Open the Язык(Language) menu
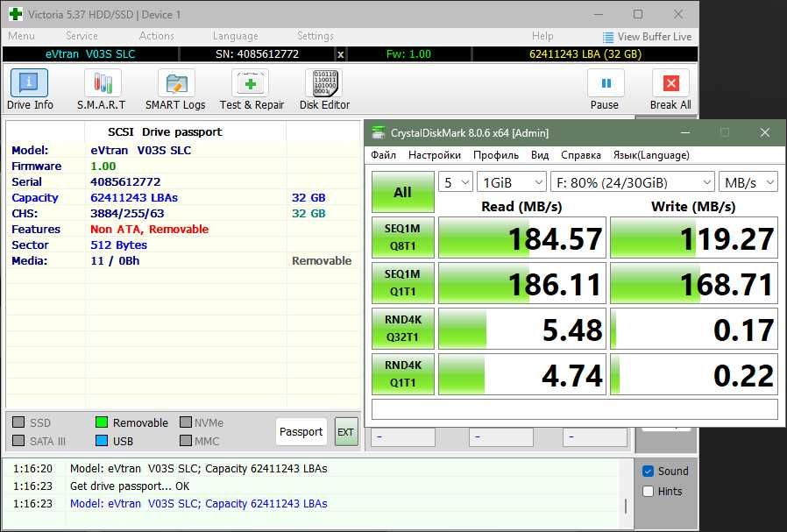Screen dimensions: 787x532 pos(651,155)
